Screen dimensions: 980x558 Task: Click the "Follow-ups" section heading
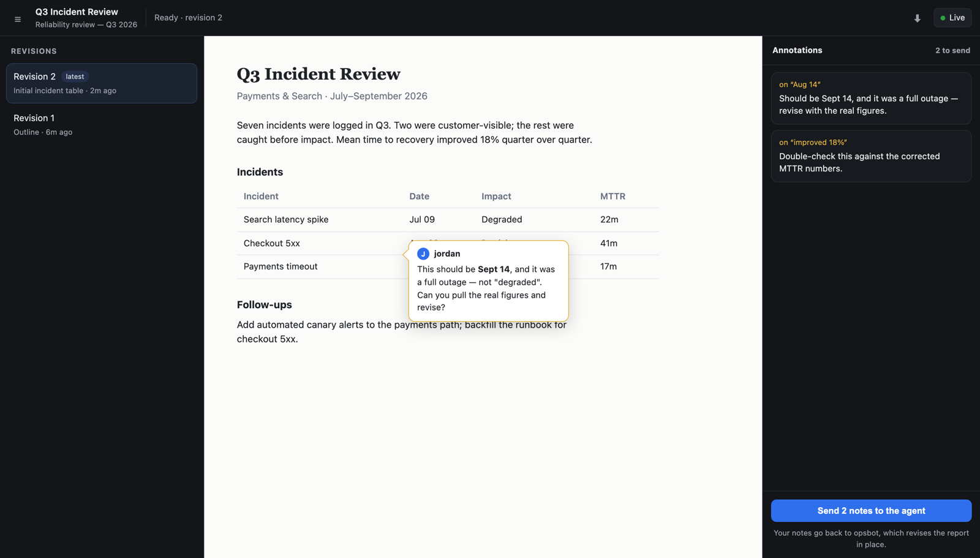265,305
